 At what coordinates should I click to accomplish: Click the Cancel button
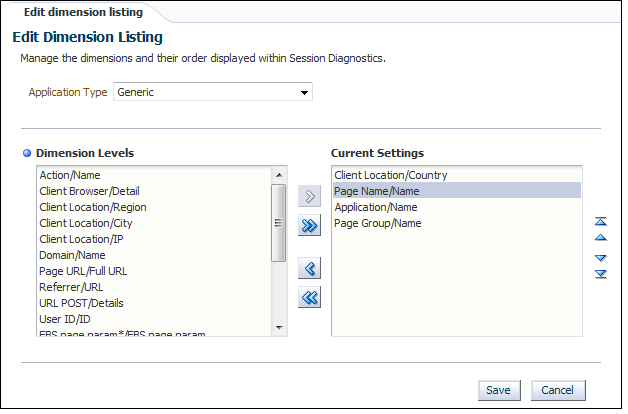click(558, 390)
